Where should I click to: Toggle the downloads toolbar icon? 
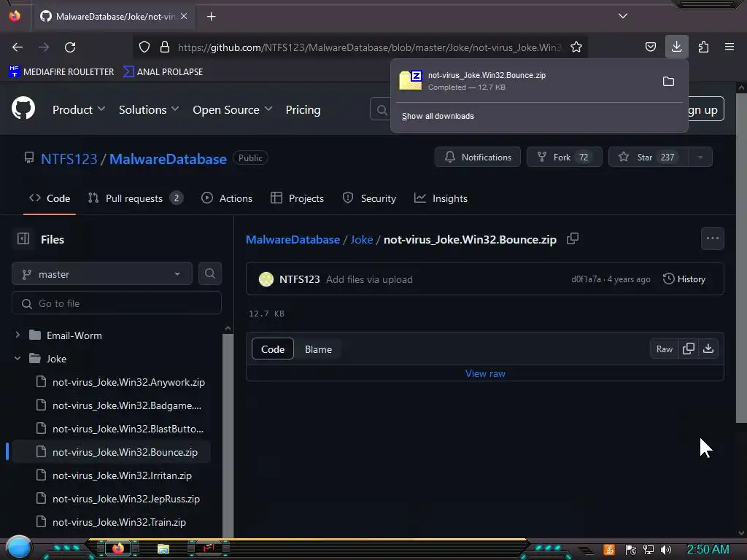(x=676, y=47)
